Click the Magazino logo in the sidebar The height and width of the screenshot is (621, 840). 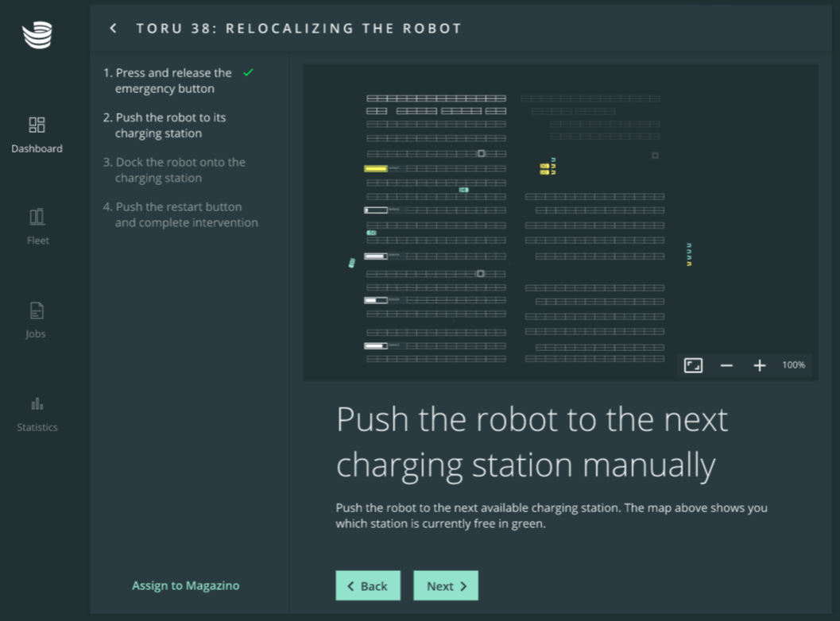(x=37, y=36)
